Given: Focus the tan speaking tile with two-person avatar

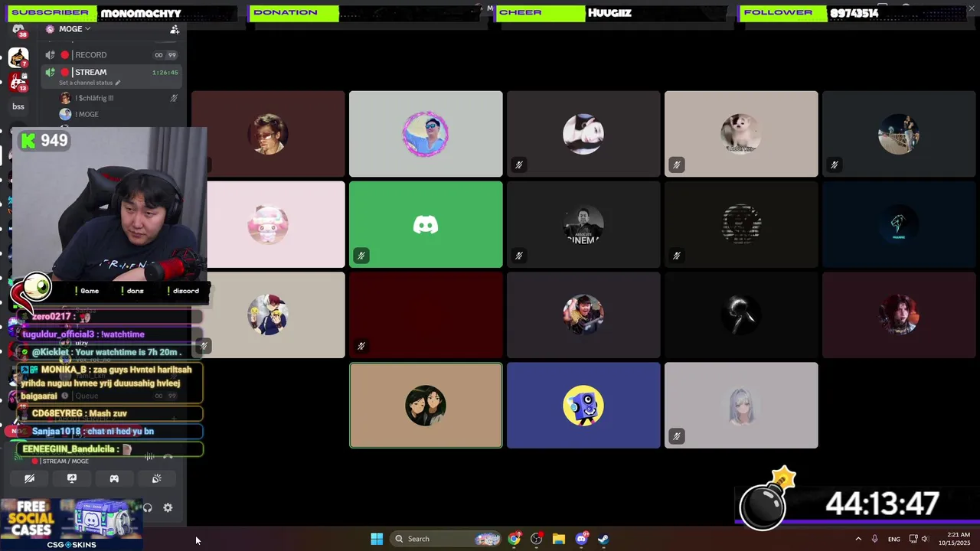Looking at the screenshot, I should (426, 405).
